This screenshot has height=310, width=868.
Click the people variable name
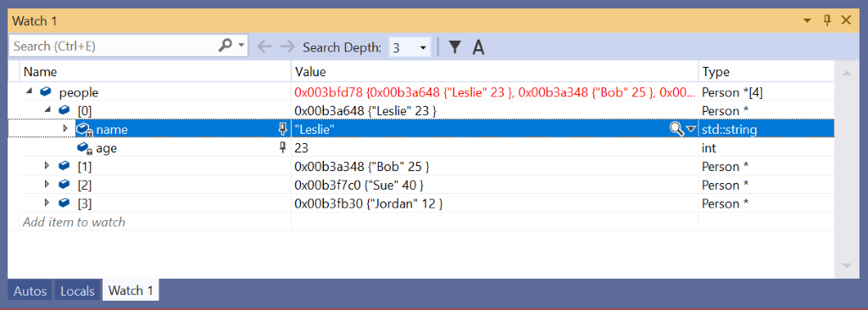tap(79, 92)
